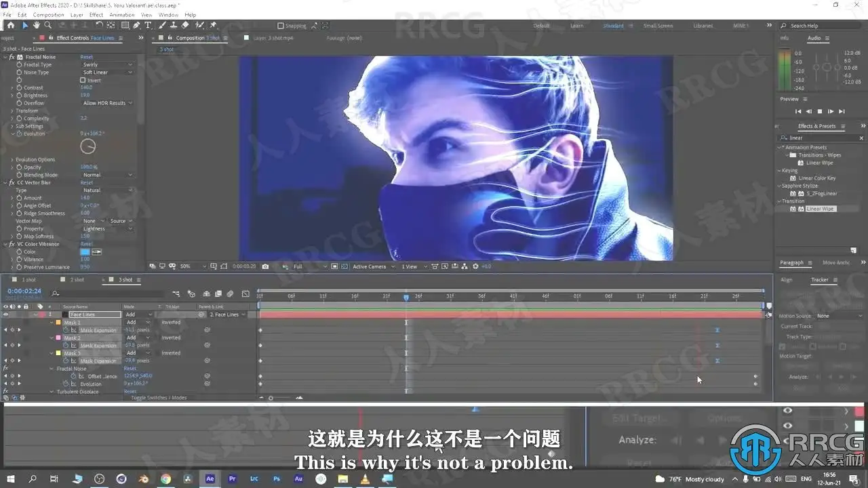Switch to the Libraries workspace
868x488 pixels.
pyautogui.click(x=703, y=26)
